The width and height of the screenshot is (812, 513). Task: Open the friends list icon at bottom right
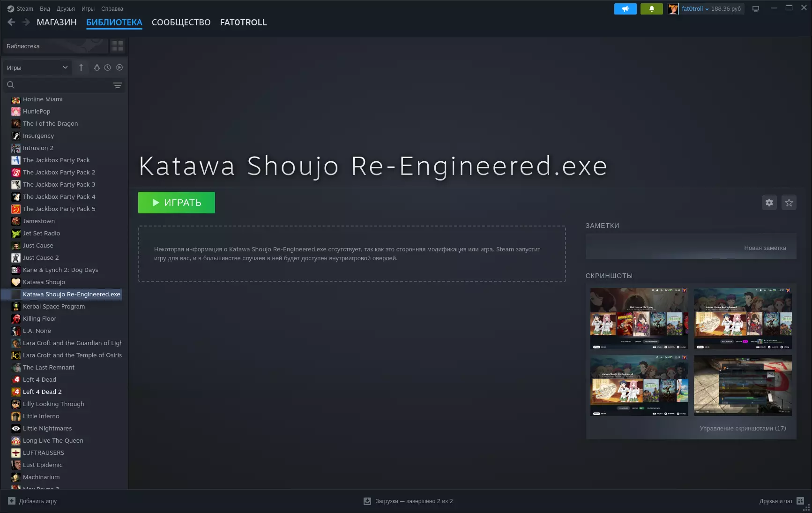(x=800, y=501)
